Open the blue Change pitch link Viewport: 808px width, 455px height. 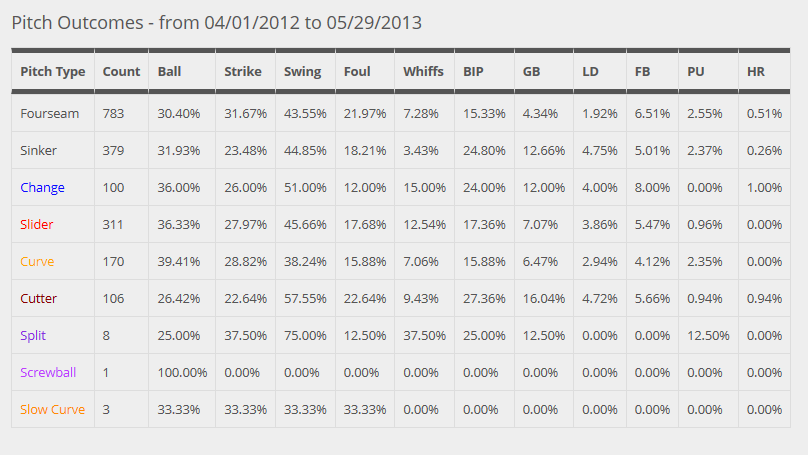[42, 188]
